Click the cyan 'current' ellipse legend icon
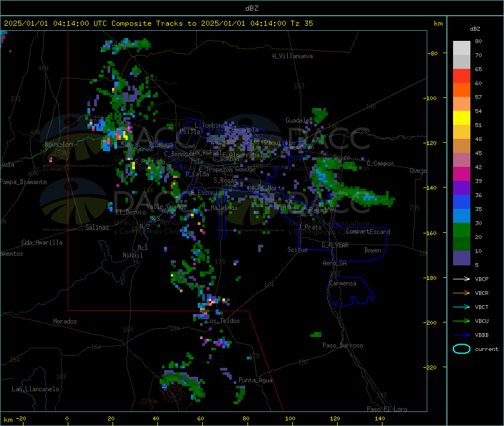 point(461,349)
